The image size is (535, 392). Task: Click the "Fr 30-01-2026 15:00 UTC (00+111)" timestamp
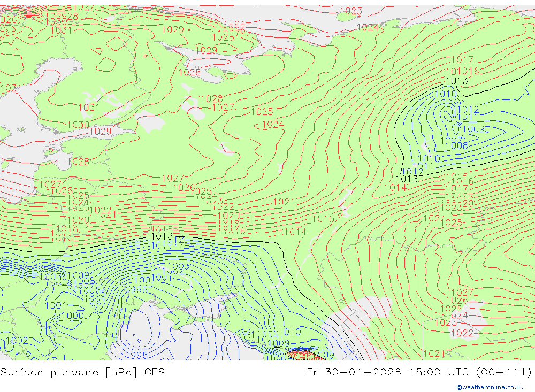[419, 372]
